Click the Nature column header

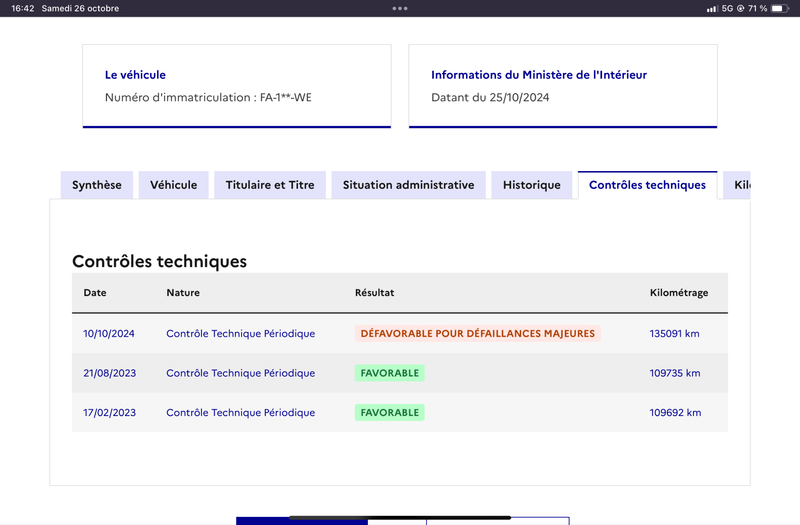[x=183, y=292]
